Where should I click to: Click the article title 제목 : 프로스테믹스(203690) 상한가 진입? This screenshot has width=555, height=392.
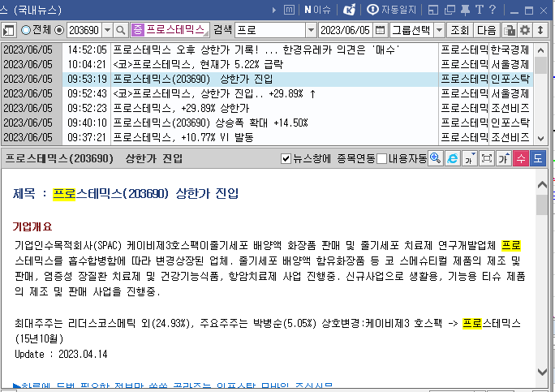click(126, 194)
